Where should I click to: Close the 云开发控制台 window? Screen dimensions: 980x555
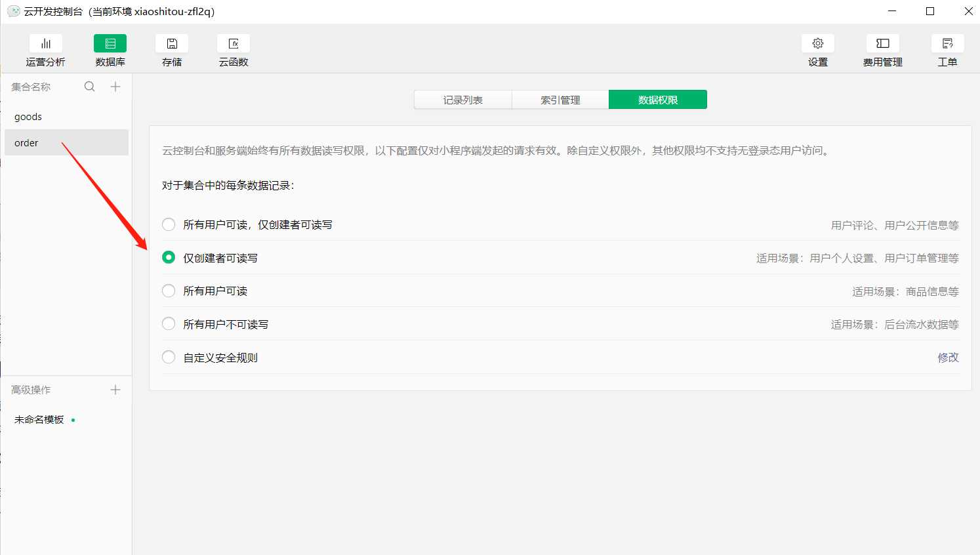coord(968,11)
